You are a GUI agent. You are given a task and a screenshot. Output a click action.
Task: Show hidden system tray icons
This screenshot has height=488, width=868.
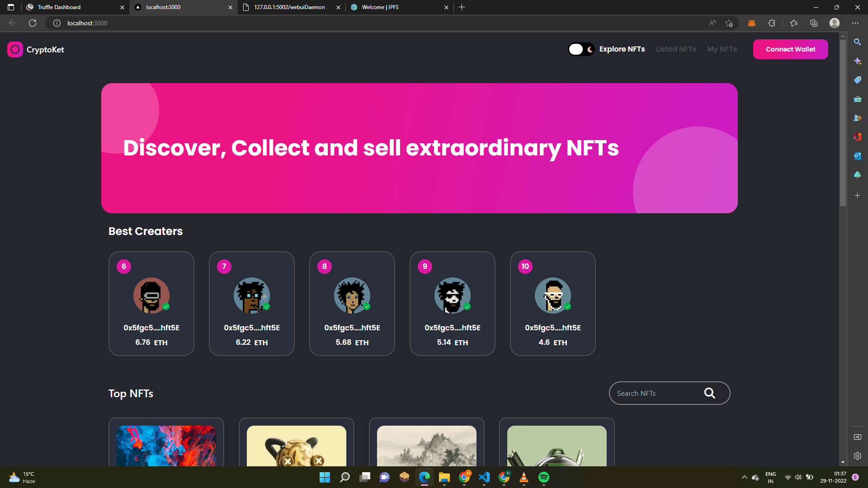coord(744,477)
